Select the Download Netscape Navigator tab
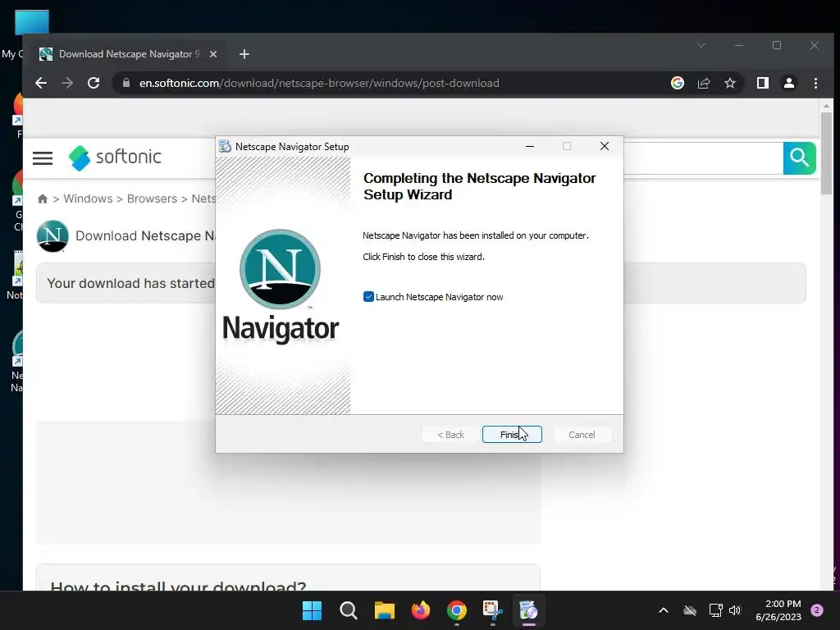Image resolution: width=840 pixels, height=630 pixels. (129, 54)
